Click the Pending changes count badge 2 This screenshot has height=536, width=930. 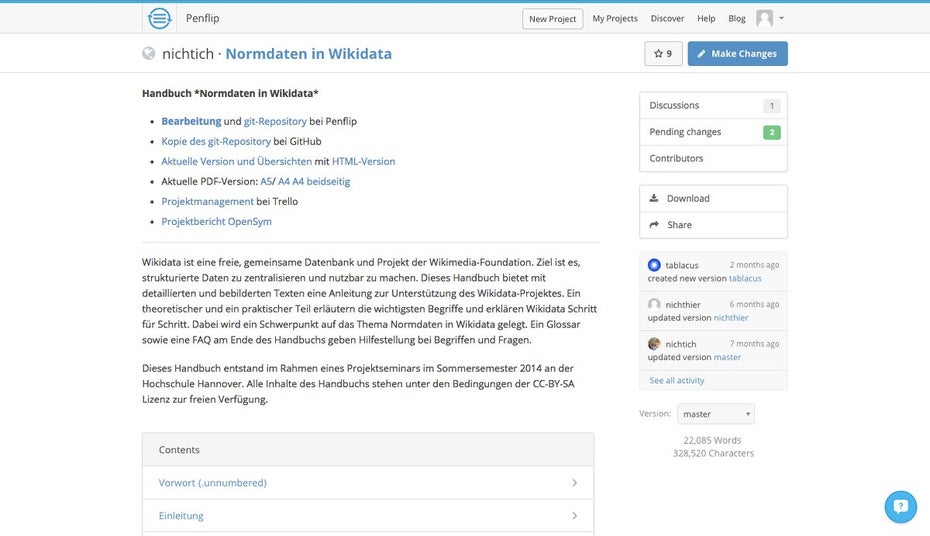point(772,132)
